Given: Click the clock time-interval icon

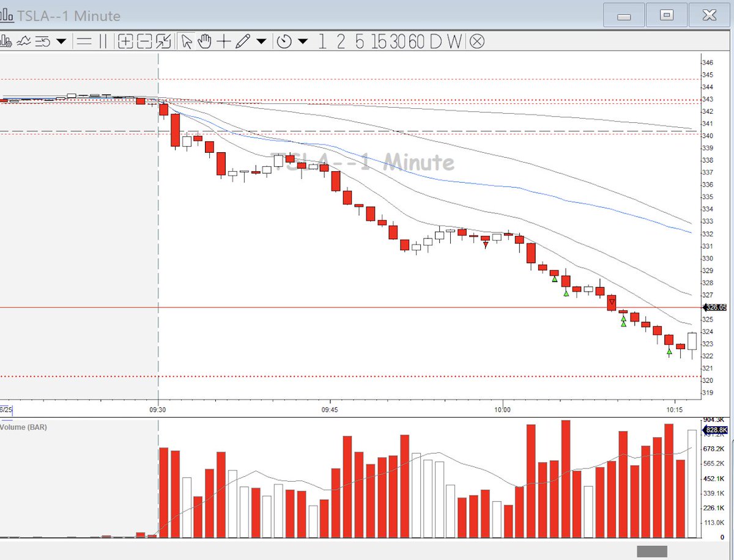Looking at the screenshot, I should (x=284, y=42).
